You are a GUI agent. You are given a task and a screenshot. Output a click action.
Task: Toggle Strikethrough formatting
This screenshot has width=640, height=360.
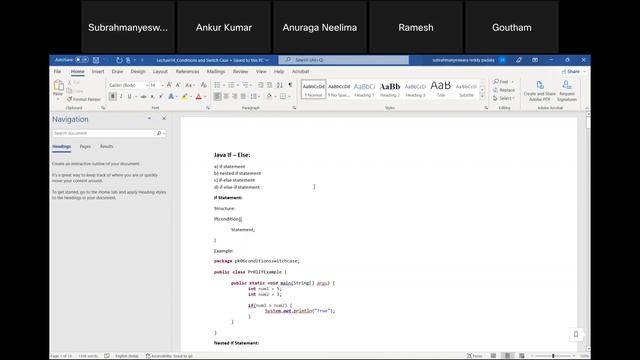point(143,96)
